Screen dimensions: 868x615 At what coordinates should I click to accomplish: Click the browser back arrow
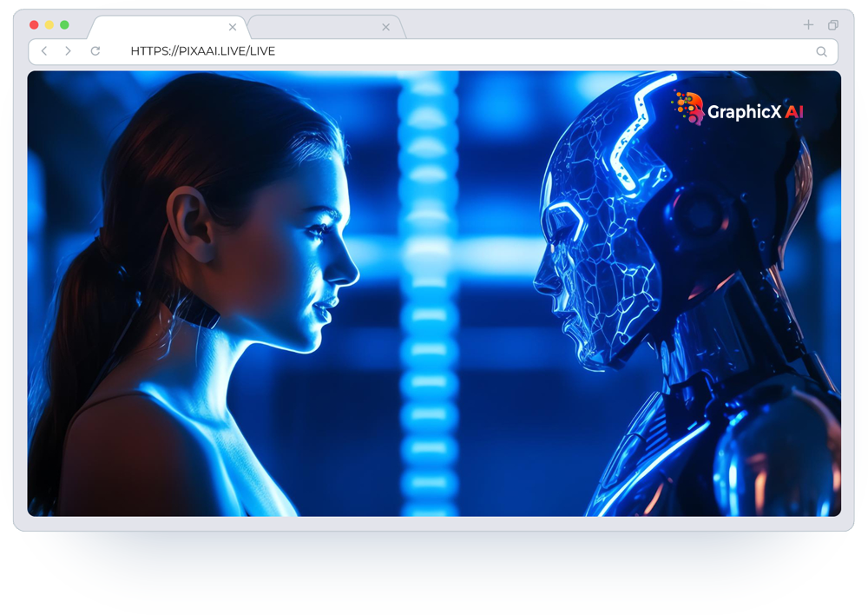44,51
